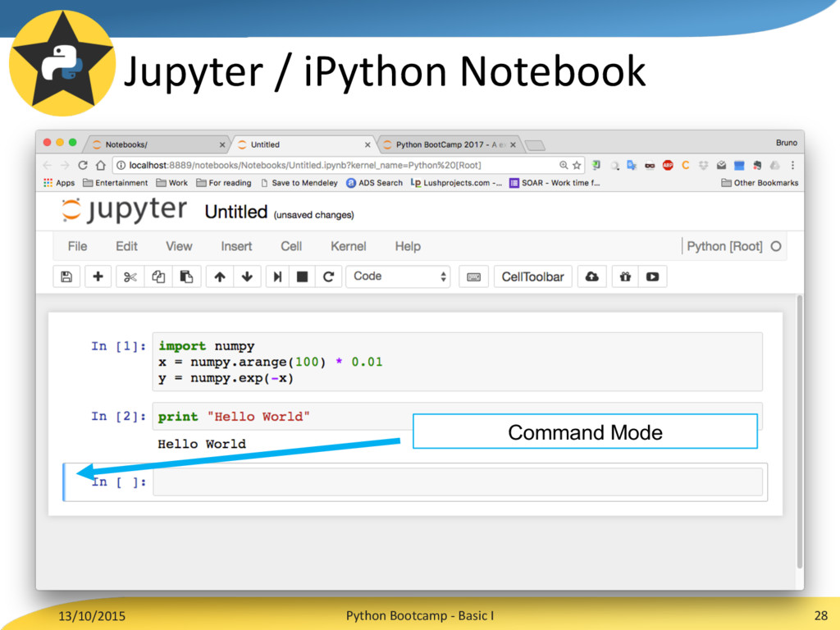Open the Kernel menu
This screenshot has height=630, width=840.
click(348, 246)
